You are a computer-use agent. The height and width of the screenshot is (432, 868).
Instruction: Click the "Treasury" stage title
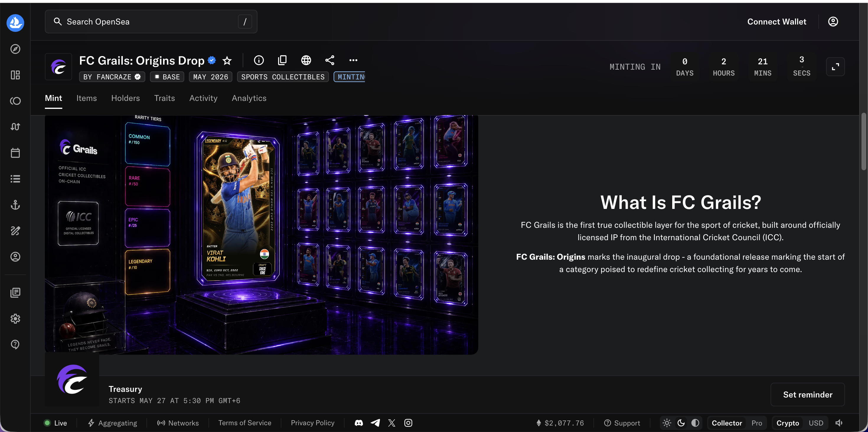[x=125, y=389]
